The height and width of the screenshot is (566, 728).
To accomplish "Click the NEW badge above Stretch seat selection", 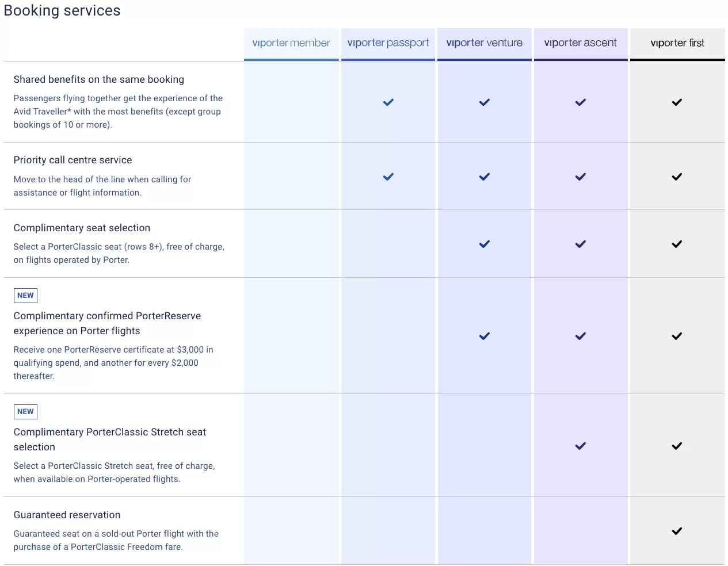I will pos(25,412).
